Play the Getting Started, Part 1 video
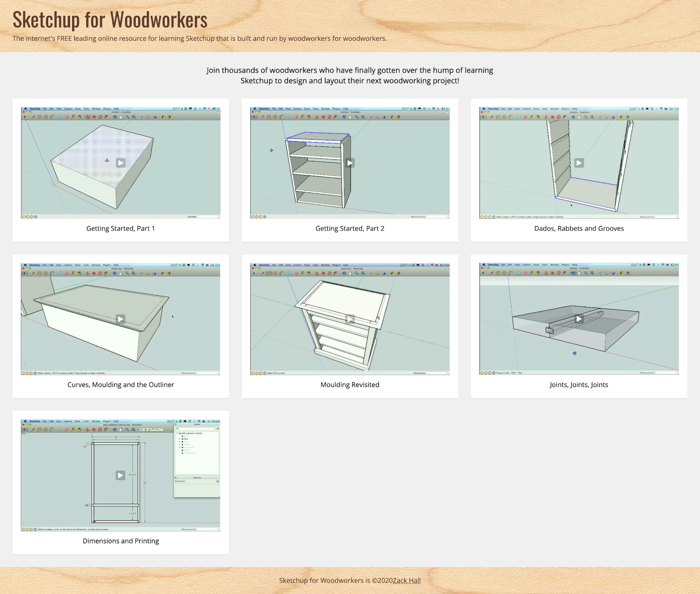The width and height of the screenshot is (700, 594). [121, 163]
